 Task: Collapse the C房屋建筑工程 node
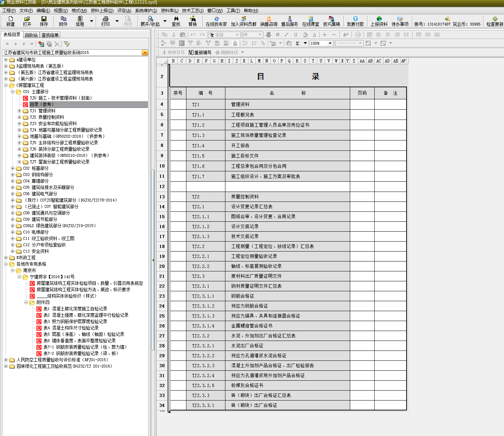click(x=6, y=85)
